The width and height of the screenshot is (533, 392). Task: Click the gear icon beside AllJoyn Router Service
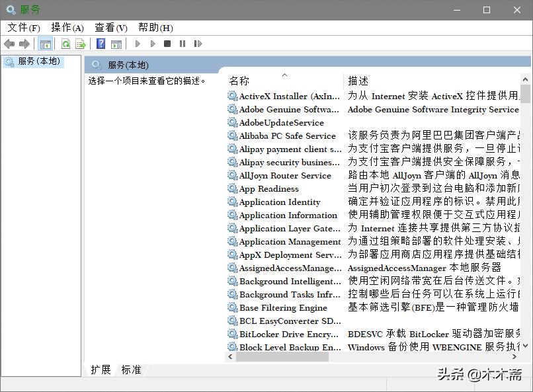(233, 175)
